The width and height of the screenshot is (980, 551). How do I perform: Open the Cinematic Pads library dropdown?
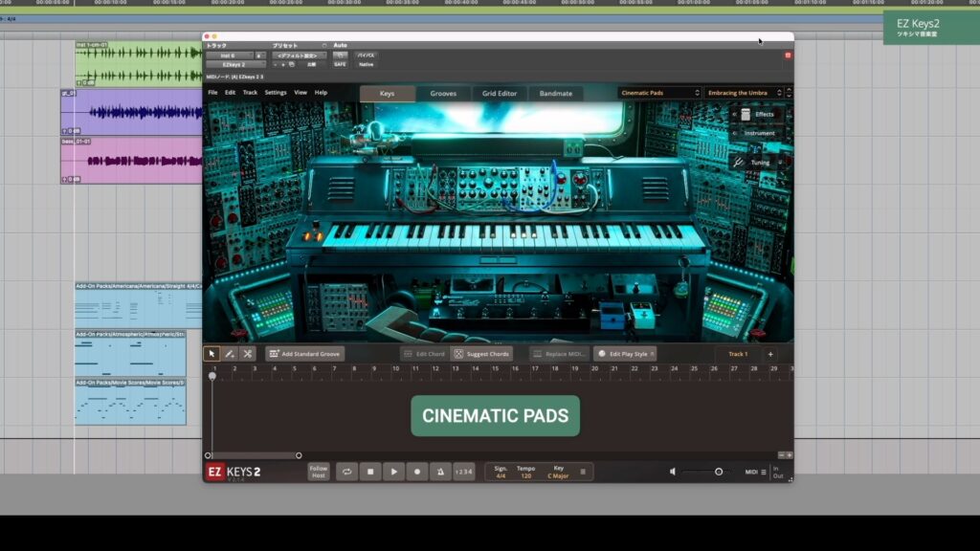coord(658,93)
